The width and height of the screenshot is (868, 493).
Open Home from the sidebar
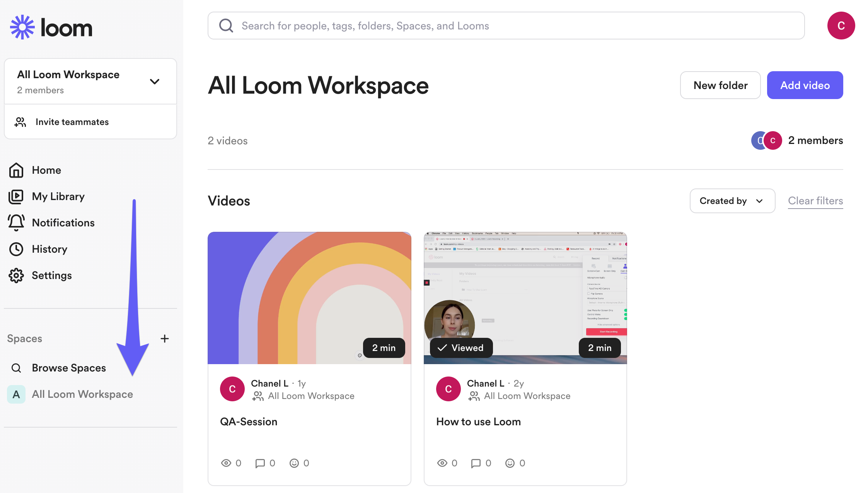[46, 170]
